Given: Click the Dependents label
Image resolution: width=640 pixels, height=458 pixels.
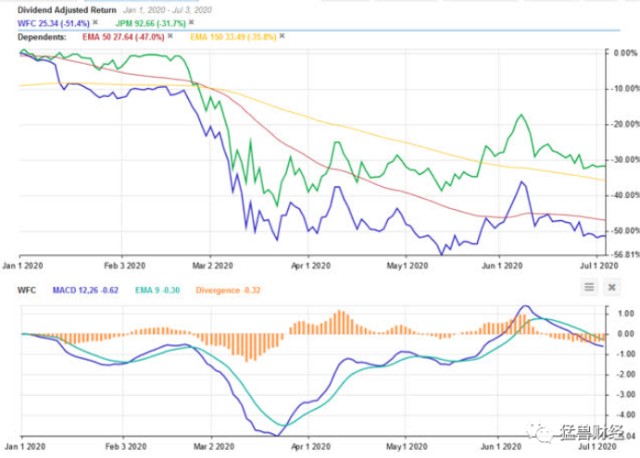Looking at the screenshot, I should (x=42, y=37).
